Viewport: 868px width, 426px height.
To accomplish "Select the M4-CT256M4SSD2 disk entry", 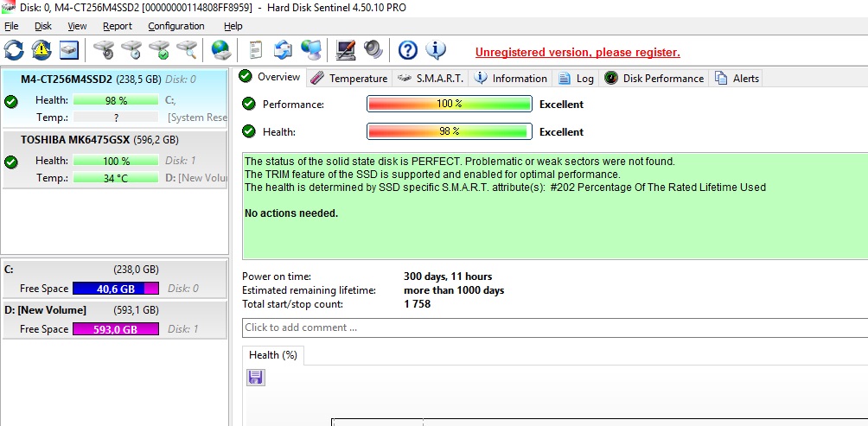I will (x=115, y=99).
